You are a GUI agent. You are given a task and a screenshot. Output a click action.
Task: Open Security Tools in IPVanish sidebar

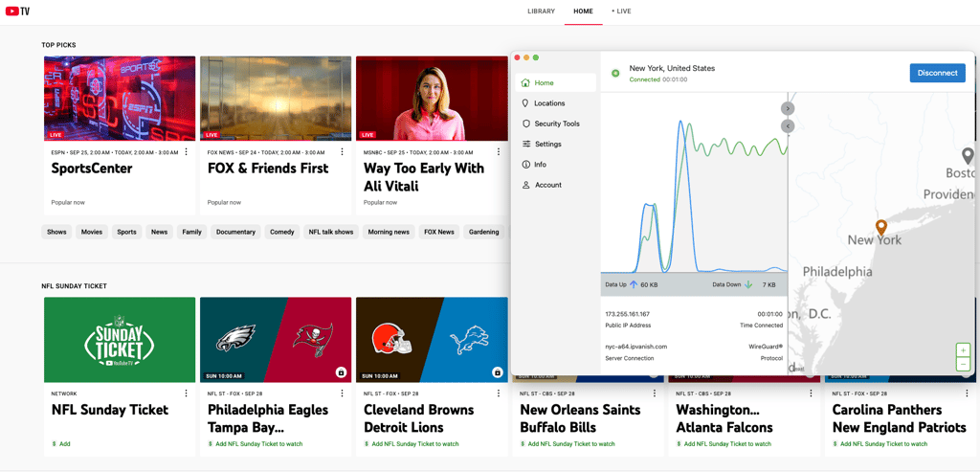(x=555, y=124)
